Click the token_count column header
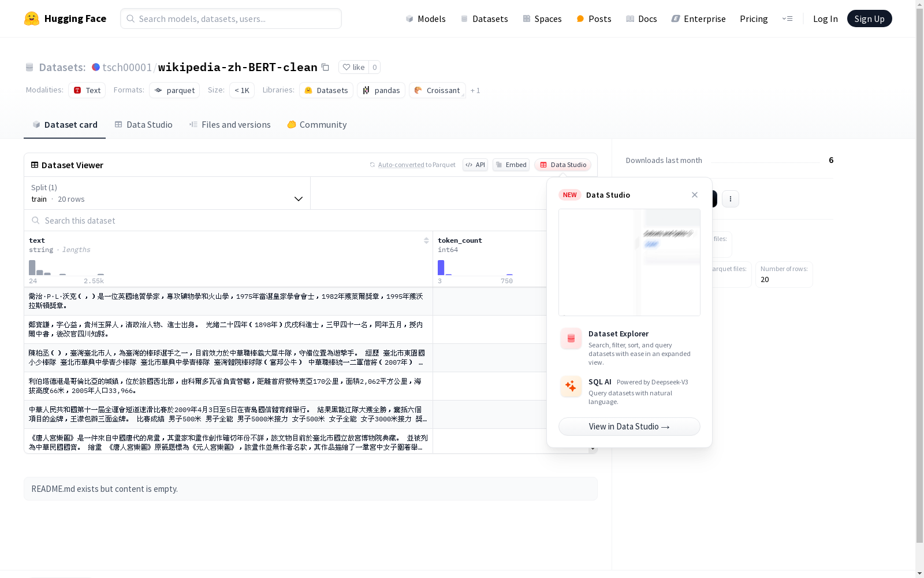Screen dimensions: 924x578 [x=460, y=240]
